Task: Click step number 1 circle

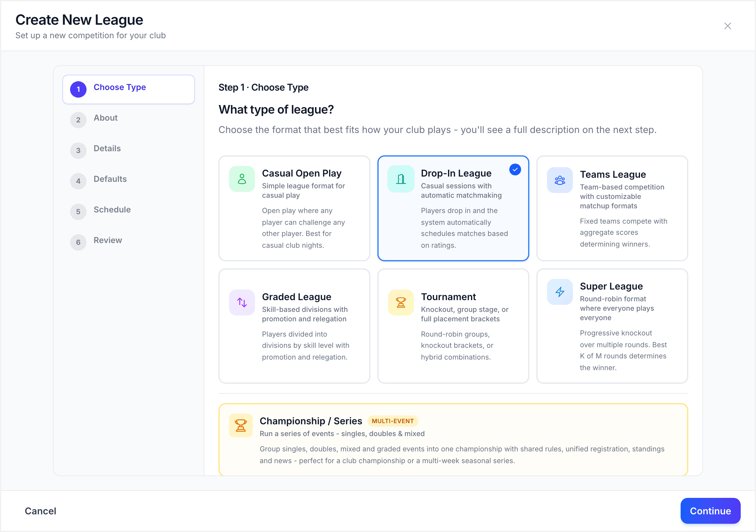Action: coord(78,89)
